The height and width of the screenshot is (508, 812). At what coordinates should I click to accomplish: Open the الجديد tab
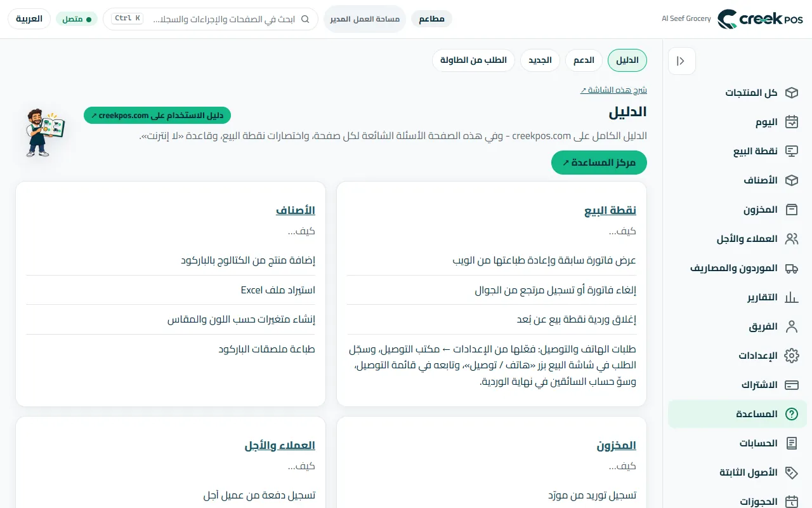(x=540, y=60)
